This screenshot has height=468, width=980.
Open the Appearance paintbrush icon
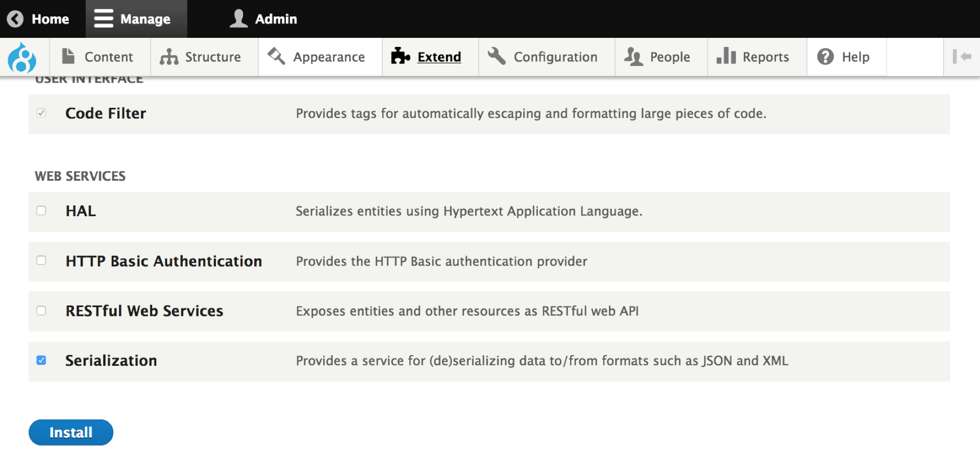coord(276,56)
